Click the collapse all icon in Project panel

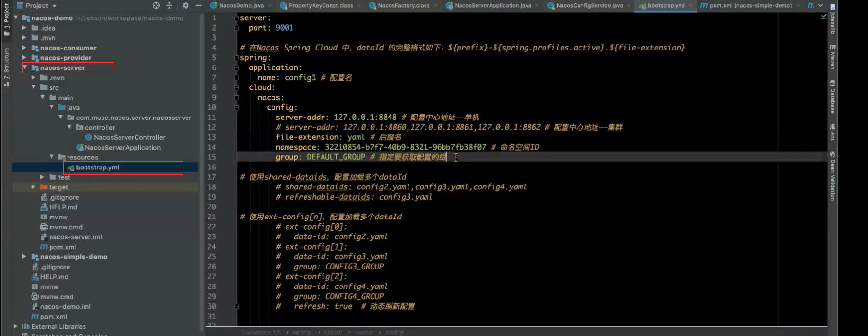(x=169, y=5)
